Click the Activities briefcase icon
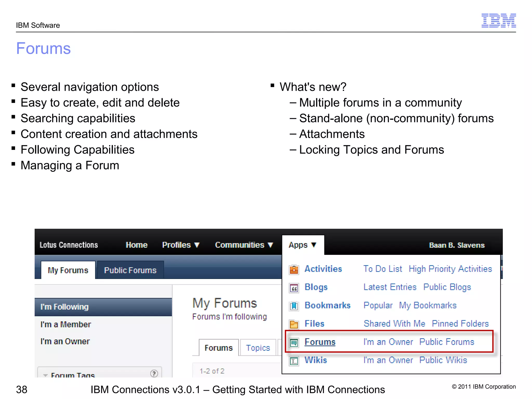Viewport: 532px width, 399px height. (x=294, y=269)
